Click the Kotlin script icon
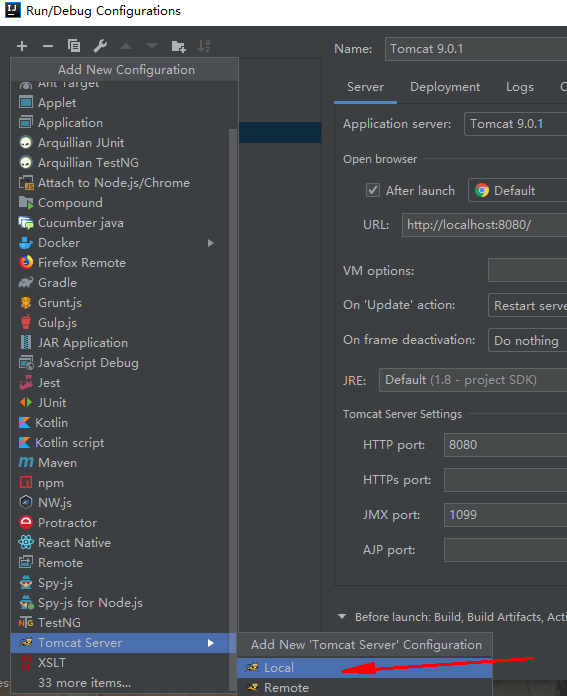 [24, 443]
